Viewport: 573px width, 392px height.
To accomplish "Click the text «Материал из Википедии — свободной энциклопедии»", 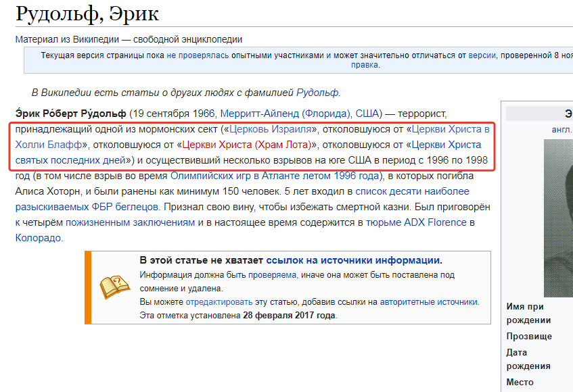I will (129, 39).
